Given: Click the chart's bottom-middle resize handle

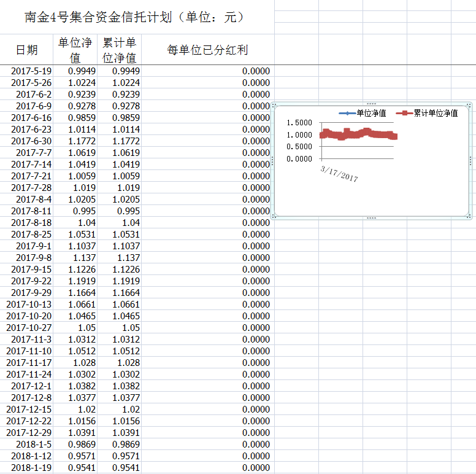Looking at the screenshot, I should tap(371, 217).
